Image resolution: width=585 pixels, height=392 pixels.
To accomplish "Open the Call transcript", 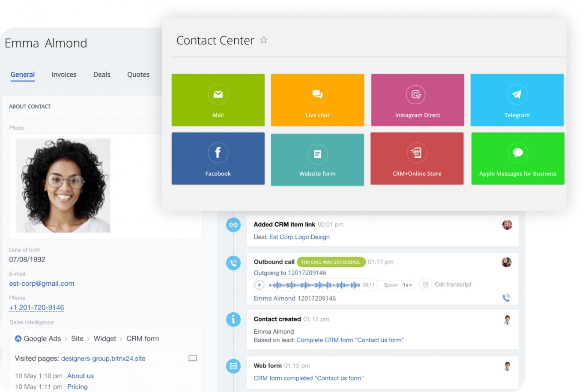I will 453,284.
